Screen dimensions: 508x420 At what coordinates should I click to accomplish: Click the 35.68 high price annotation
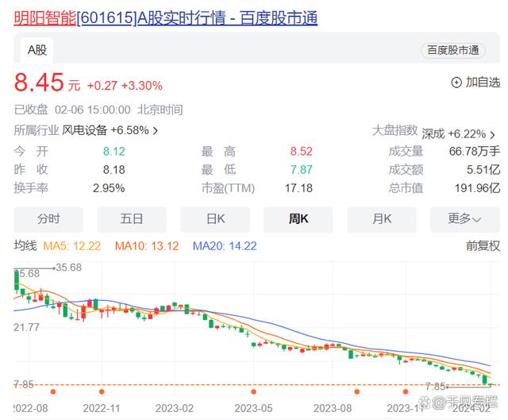pos(69,268)
